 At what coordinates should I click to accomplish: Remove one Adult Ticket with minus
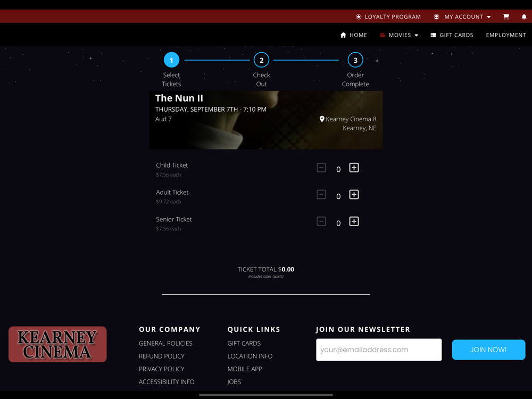coord(321,194)
